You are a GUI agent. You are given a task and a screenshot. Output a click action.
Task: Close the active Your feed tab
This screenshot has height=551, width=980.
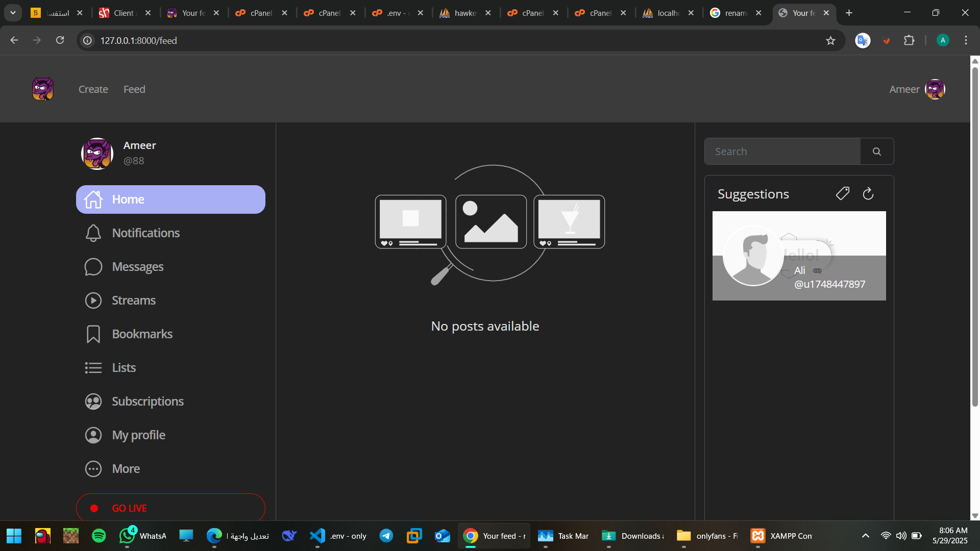click(x=826, y=13)
